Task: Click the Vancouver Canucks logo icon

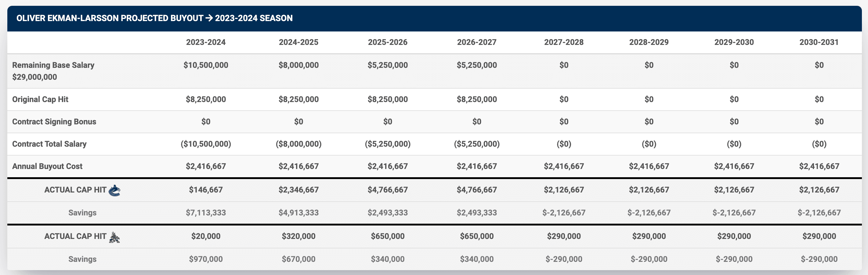Action: (114, 191)
